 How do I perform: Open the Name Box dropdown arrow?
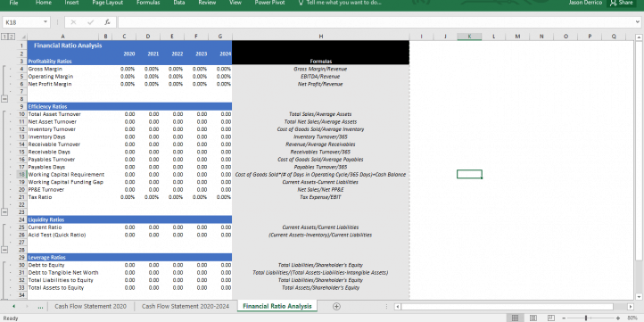point(45,22)
